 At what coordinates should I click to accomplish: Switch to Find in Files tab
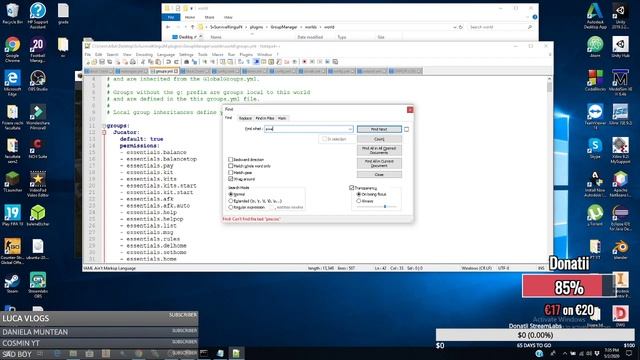click(264, 118)
